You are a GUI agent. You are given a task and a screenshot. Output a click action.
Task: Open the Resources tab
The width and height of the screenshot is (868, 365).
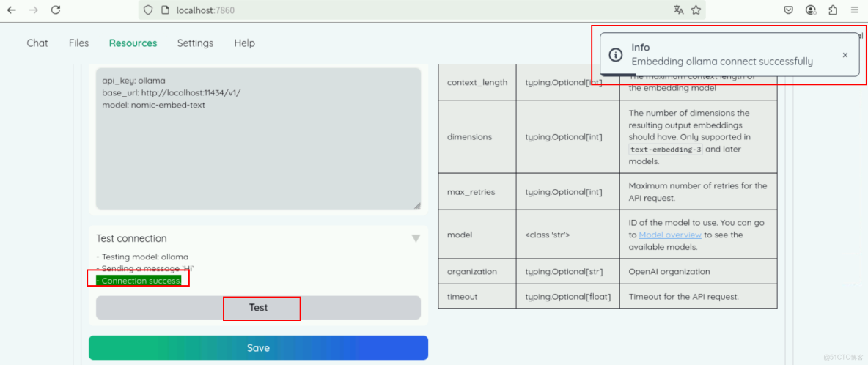click(133, 43)
